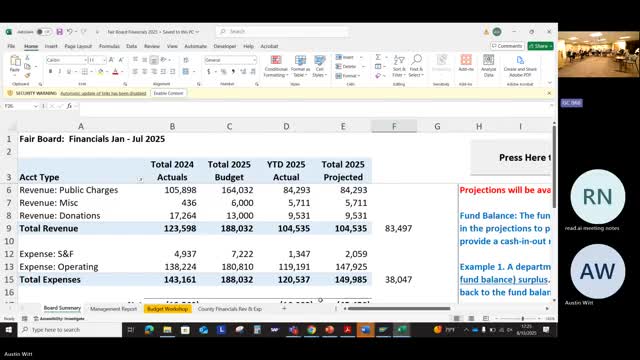Open the Developer ribbon tab
The width and height of the screenshot is (640, 360).
pos(225,46)
